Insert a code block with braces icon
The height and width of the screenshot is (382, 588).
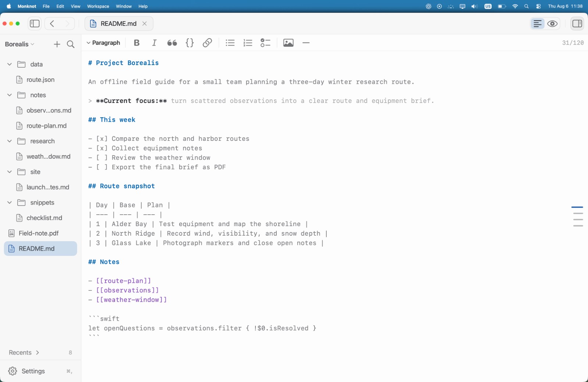coord(190,43)
